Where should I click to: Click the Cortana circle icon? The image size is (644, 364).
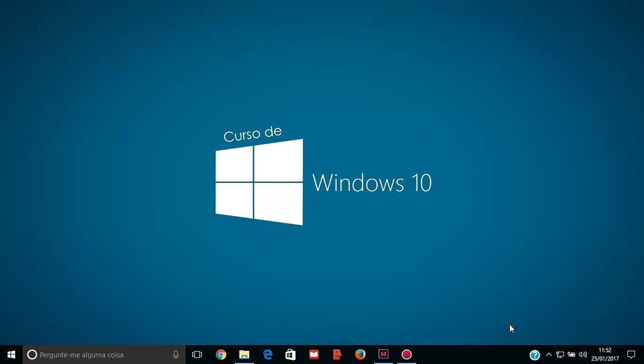[32, 355]
